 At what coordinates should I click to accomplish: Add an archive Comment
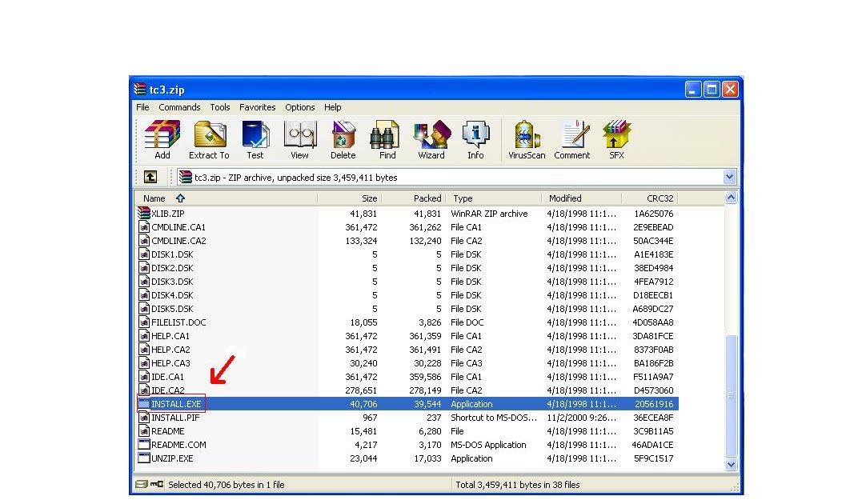[572, 140]
